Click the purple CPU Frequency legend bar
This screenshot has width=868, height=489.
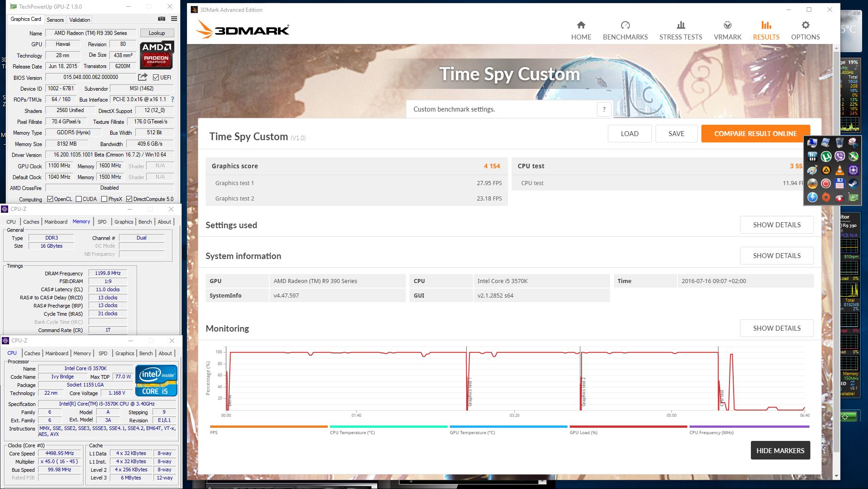coord(749,426)
